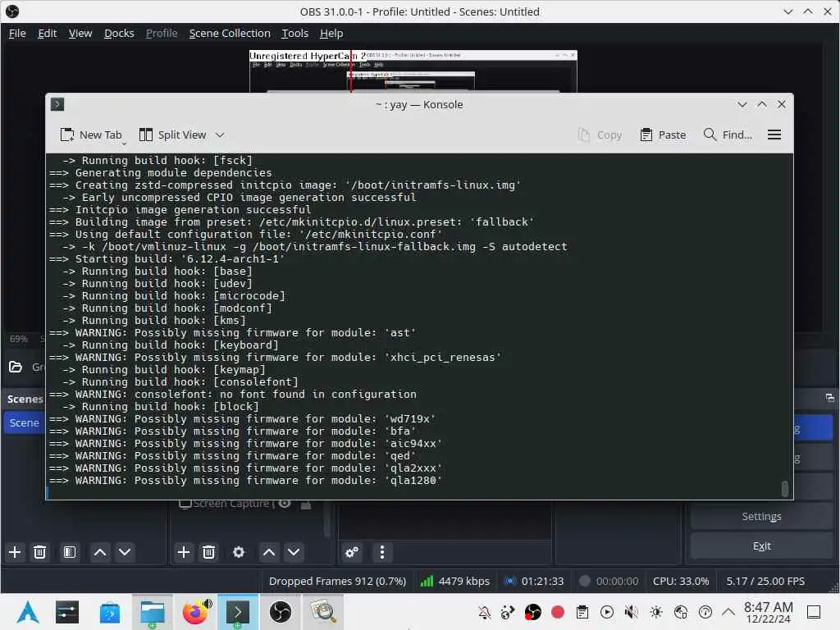
Task: Open advanced audio properties gears icon
Action: click(352, 552)
